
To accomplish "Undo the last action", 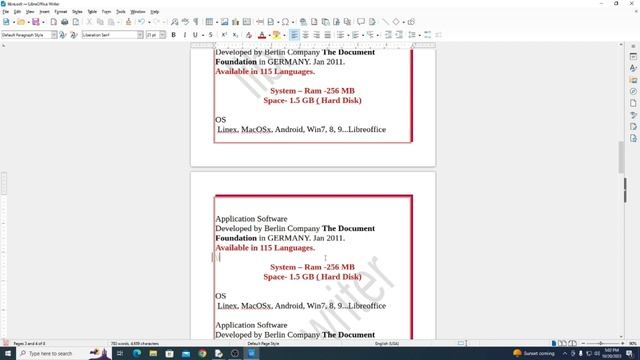I will 141,22.
